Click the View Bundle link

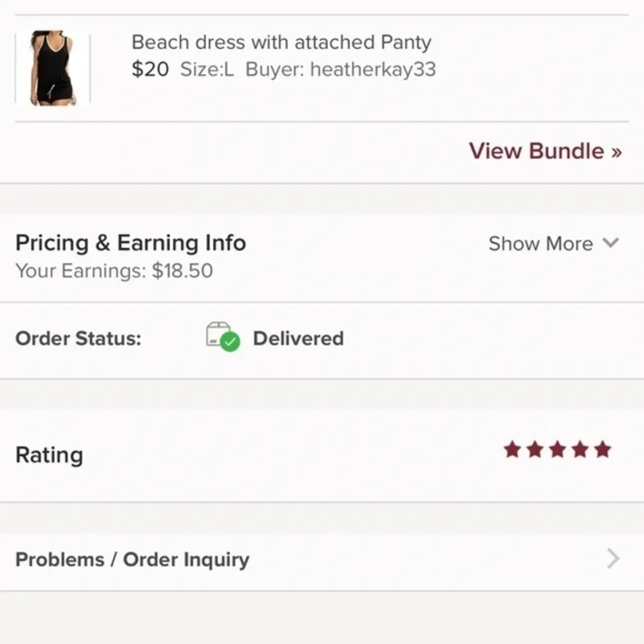click(x=545, y=151)
